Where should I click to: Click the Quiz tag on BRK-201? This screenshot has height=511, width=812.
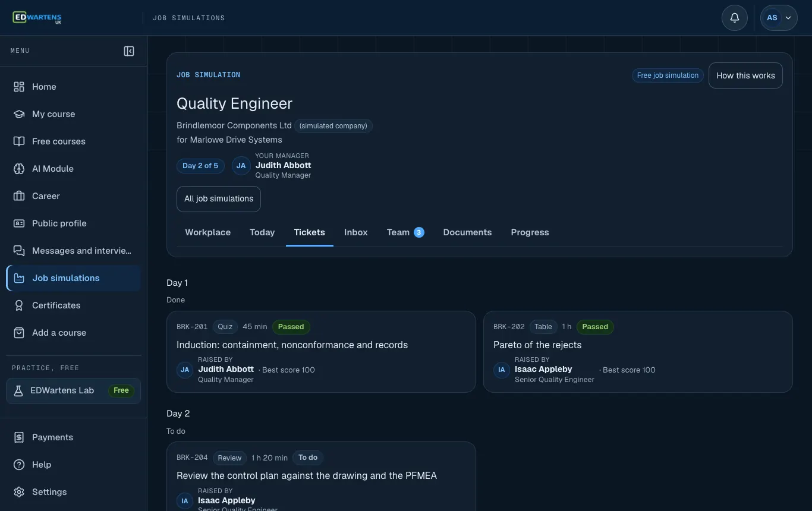point(225,327)
